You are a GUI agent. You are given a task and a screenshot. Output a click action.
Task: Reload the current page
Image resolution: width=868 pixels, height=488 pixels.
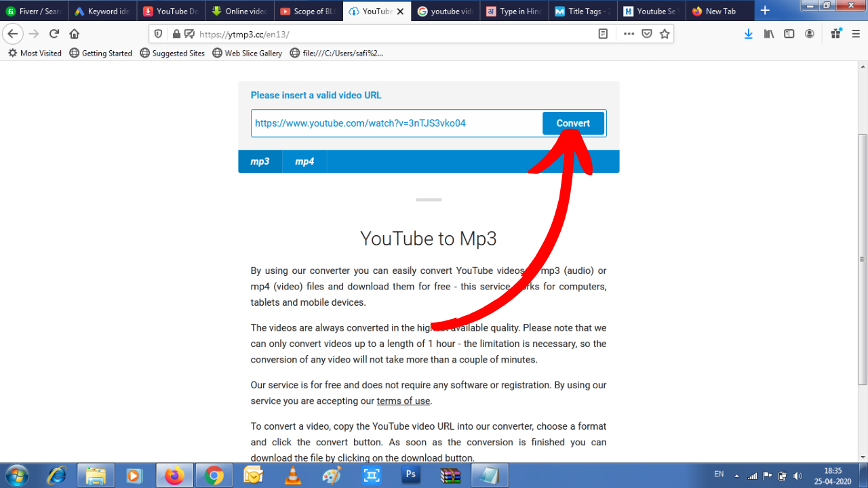point(54,34)
